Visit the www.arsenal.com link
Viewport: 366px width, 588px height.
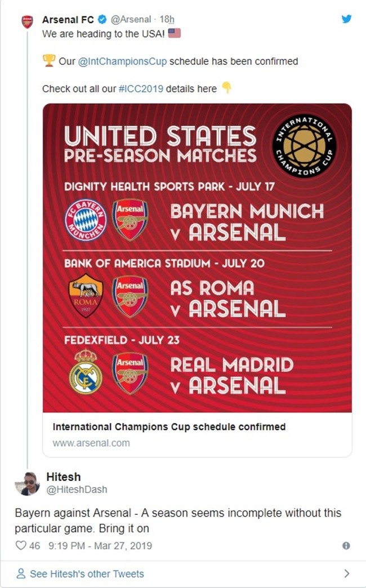click(90, 444)
